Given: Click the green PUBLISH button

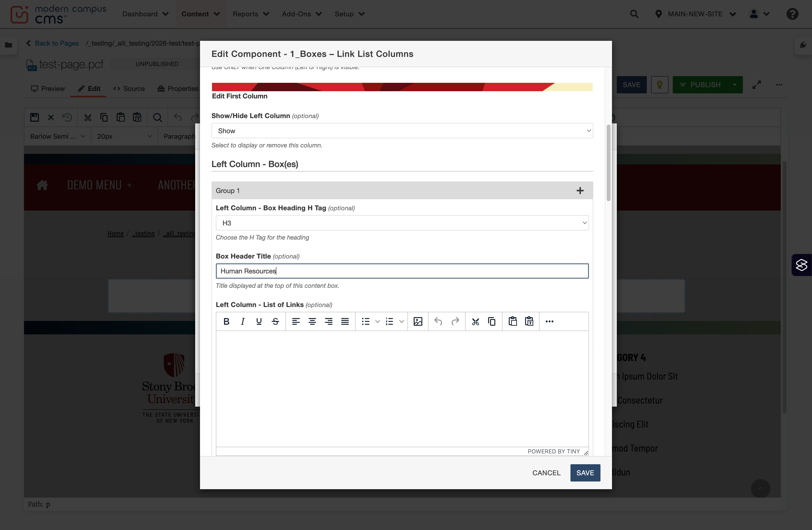Looking at the screenshot, I should [700, 84].
